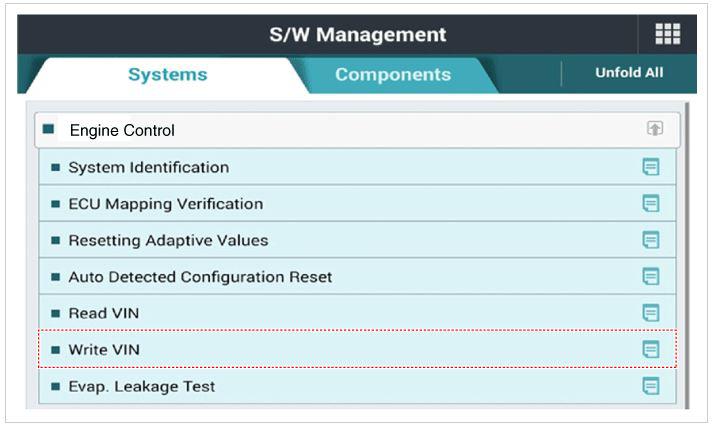Choose Resetting Adaptive Values item
Screen dimensions: 712x428
tap(168, 240)
